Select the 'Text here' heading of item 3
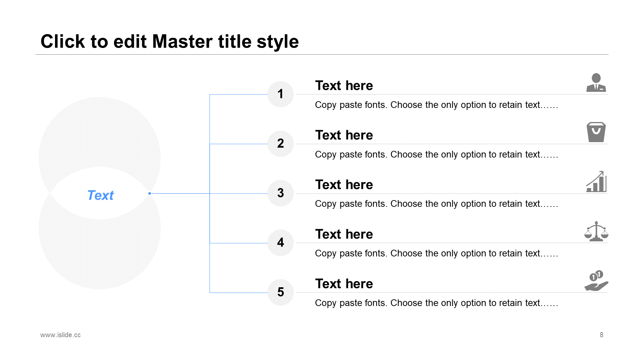Viewport: 644px width, 362px height. pos(344,185)
